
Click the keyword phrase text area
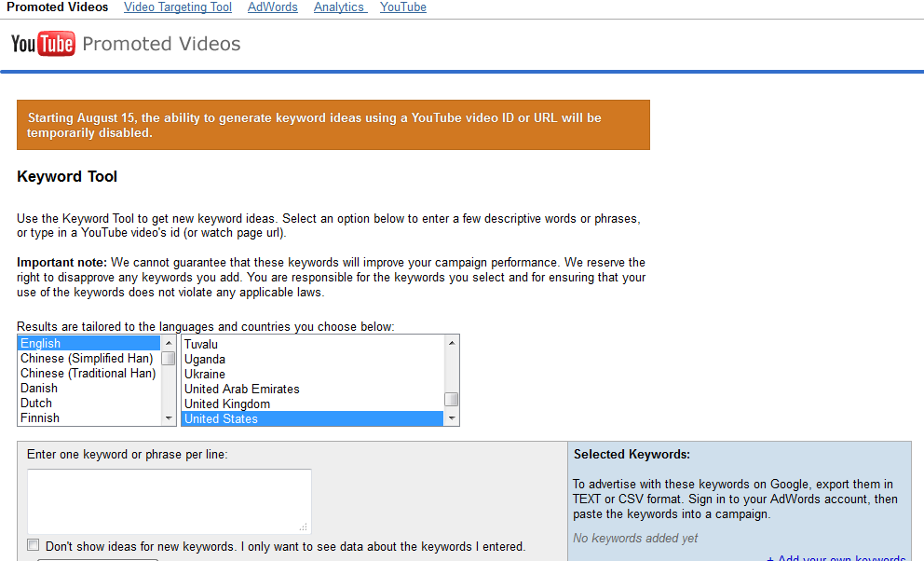(169, 501)
